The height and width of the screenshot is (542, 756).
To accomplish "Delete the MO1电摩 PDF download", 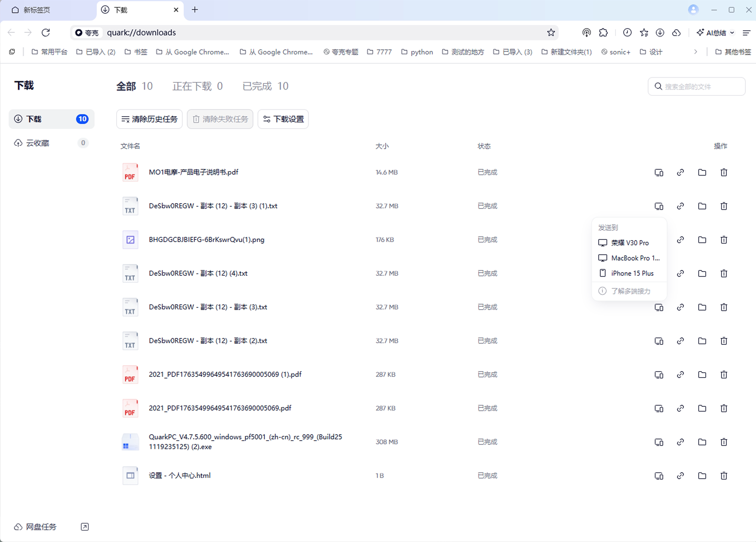I will [724, 172].
